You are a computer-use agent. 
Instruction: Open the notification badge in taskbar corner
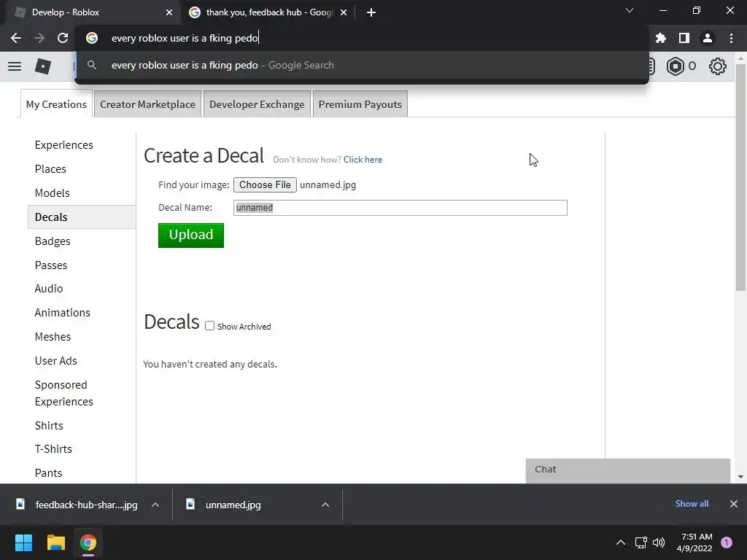(727, 542)
